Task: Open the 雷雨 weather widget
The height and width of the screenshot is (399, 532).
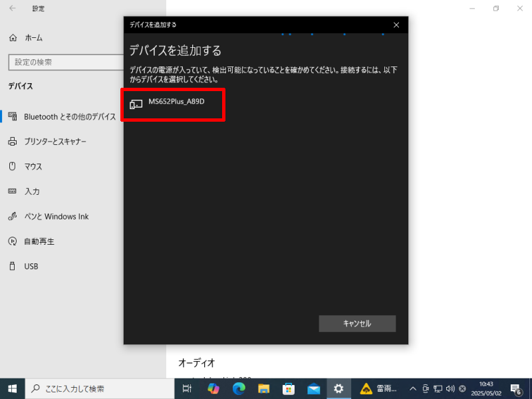Action: click(378, 389)
